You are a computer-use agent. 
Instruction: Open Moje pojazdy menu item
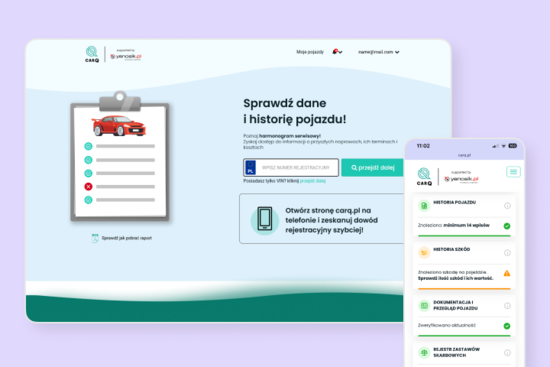pos(310,52)
